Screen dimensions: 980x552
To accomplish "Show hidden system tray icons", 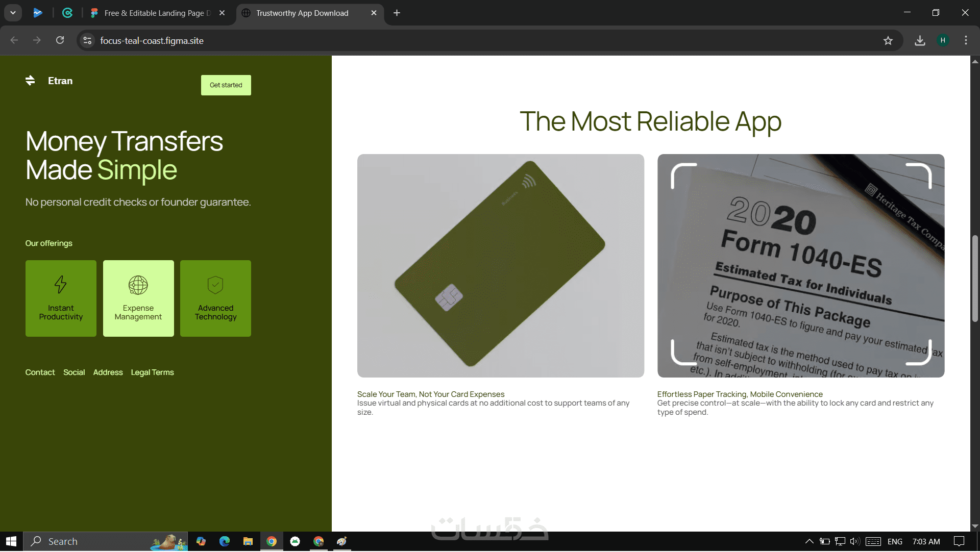I will pos(809,542).
